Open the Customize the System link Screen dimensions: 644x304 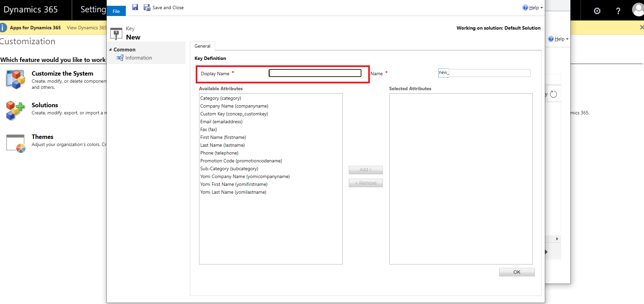62,74
